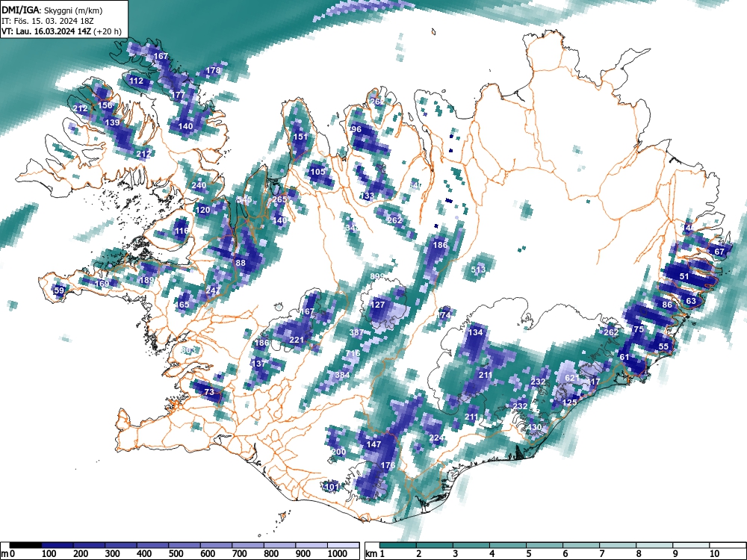The width and height of the screenshot is (747, 560).
Task: Click the visibility value 112 on the map
Action: tap(136, 81)
